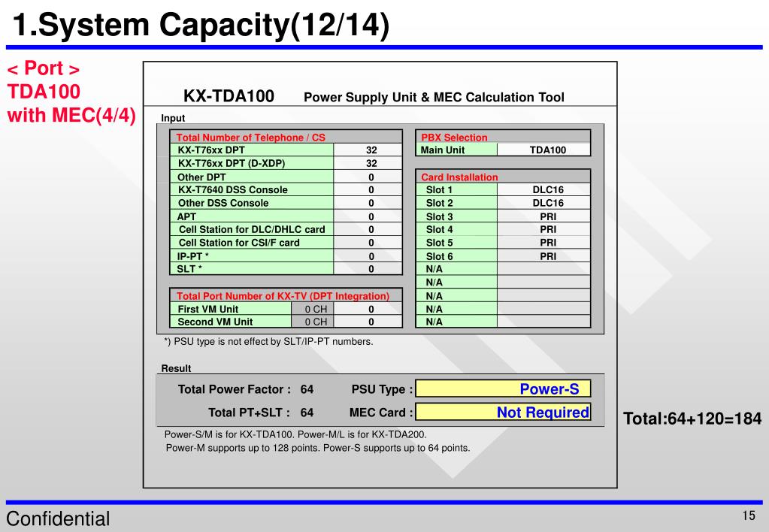Click the Slot 1 label
This screenshot has width=769, height=532.
(439, 190)
